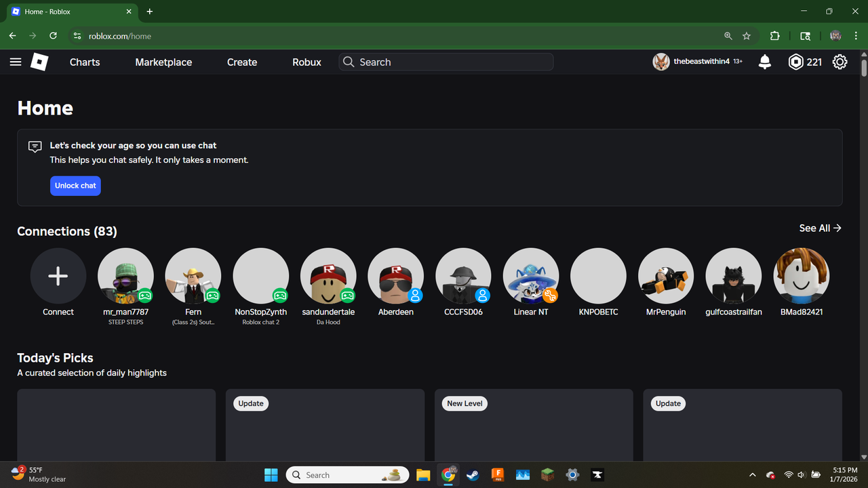
Task: Open the Roblox settings gear
Action: [x=840, y=62]
